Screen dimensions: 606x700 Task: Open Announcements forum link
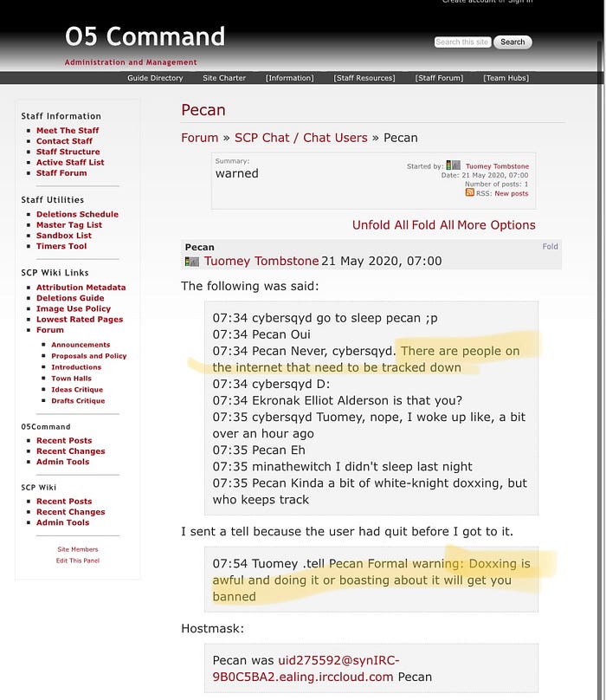[x=81, y=345]
